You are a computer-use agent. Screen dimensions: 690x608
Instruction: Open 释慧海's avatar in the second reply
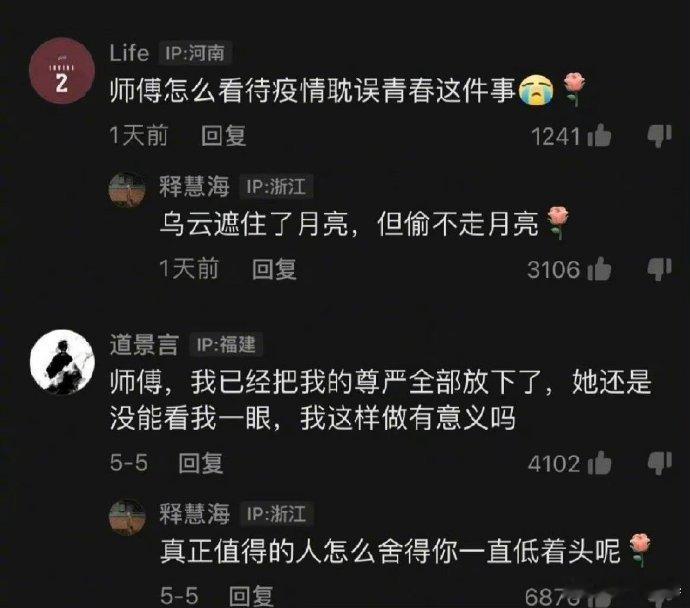(x=127, y=517)
